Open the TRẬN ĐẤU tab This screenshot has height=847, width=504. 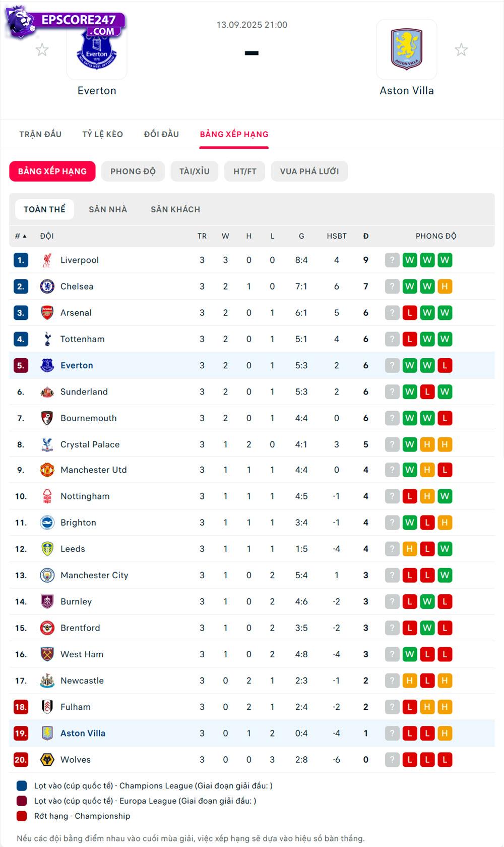tap(40, 134)
